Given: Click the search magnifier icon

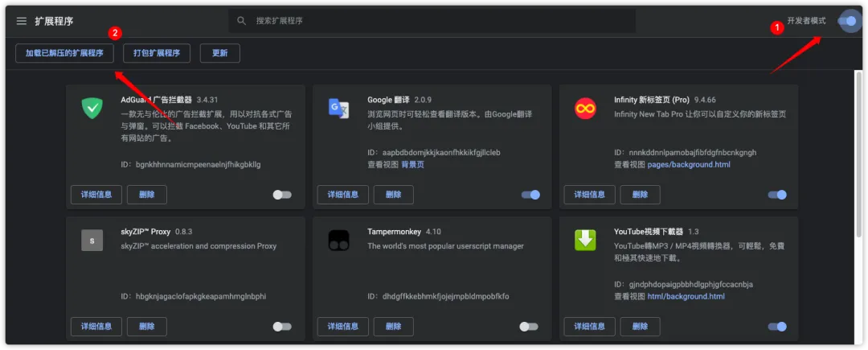Looking at the screenshot, I should click(241, 20).
